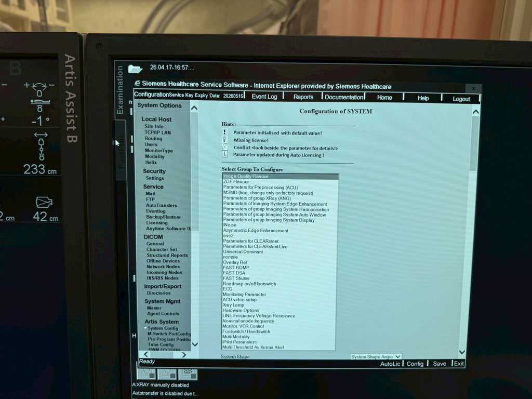Open Security Settings link
The width and height of the screenshot is (532, 399).
155,178
